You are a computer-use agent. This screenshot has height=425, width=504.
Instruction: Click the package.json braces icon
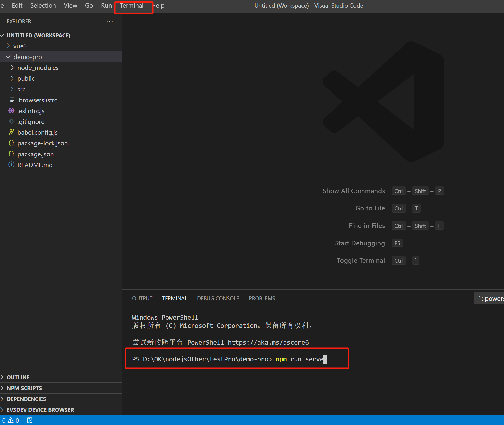tap(11, 154)
